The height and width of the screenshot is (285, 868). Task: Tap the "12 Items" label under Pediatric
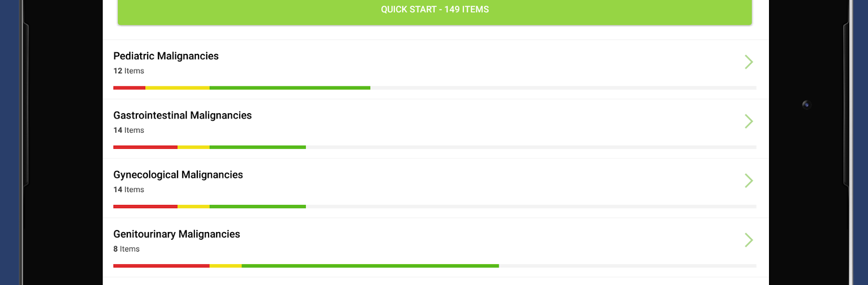[x=129, y=71]
